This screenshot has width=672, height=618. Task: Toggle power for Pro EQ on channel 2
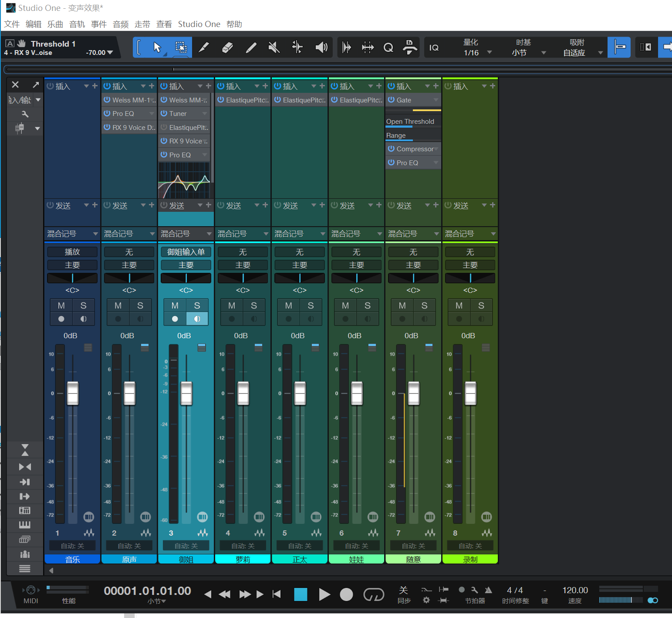tap(107, 113)
